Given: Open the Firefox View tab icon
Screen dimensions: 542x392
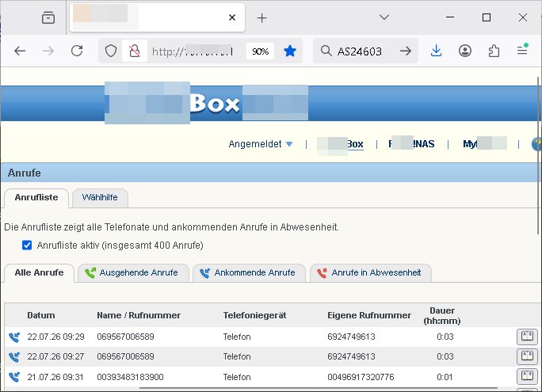Looking at the screenshot, I should pyautogui.click(x=48, y=17).
